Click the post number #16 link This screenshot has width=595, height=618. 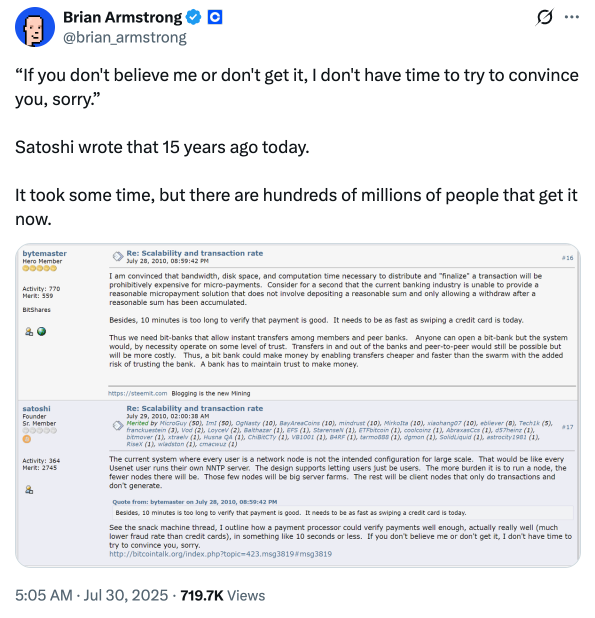(567, 258)
